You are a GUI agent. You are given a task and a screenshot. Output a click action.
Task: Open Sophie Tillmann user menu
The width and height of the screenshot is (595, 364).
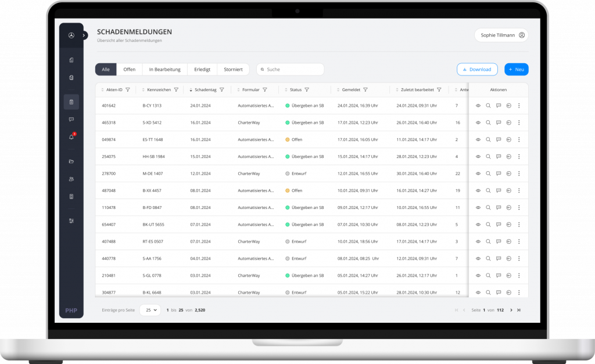click(501, 35)
